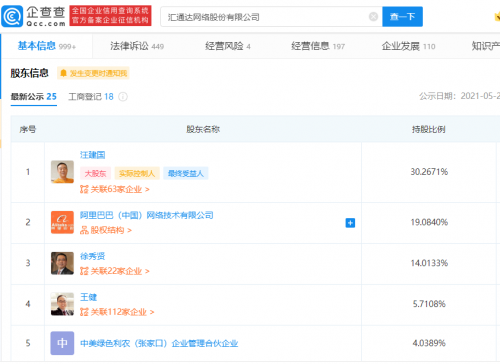Click 王健's portrait thumbnail

(62, 304)
